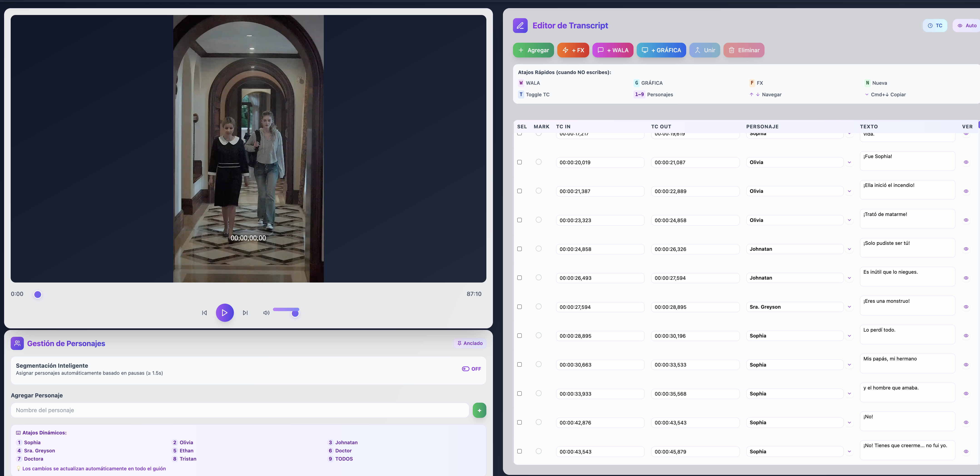
Task: Click the Editor de Transcript pencil icon
Action: (x=520, y=25)
